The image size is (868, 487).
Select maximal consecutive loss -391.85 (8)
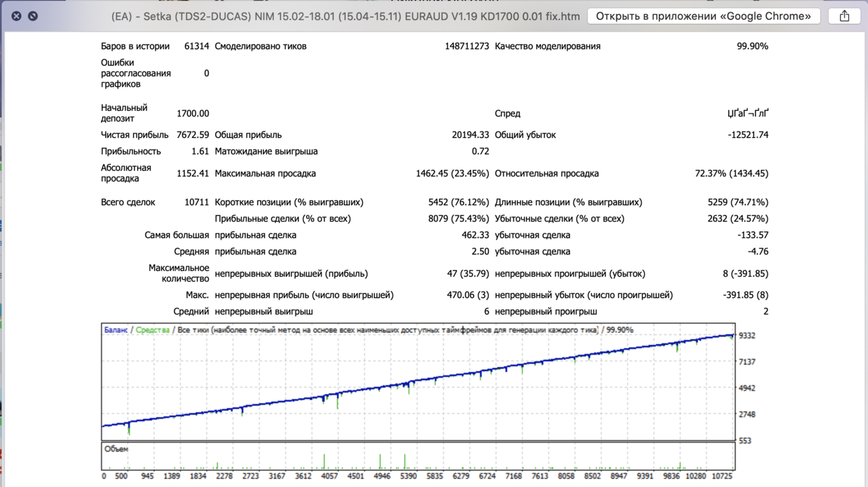coord(746,295)
